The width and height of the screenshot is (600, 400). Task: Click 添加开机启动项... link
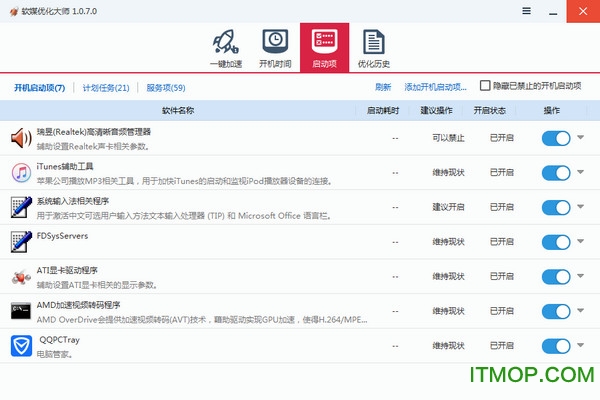point(435,87)
